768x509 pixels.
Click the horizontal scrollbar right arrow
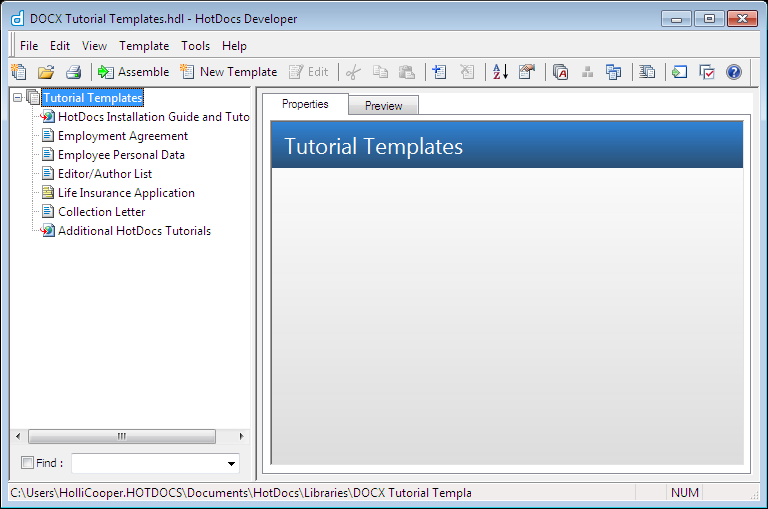[241, 436]
